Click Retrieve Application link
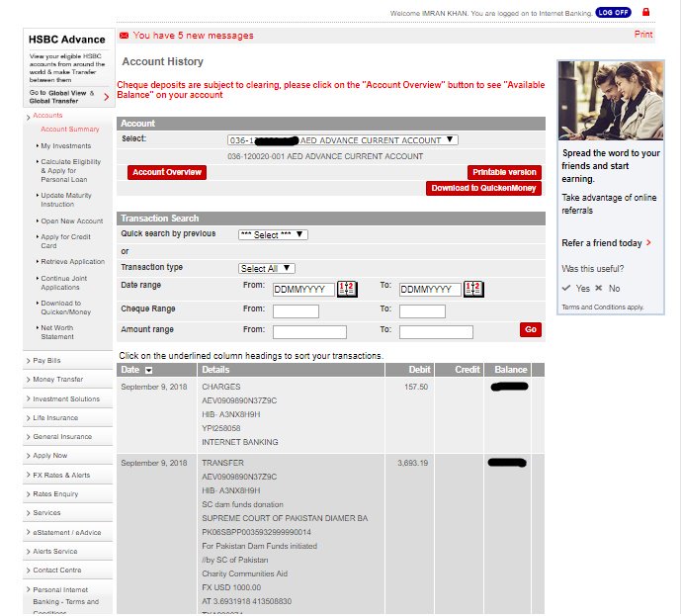This screenshot has height=616, width=681. tap(72, 261)
